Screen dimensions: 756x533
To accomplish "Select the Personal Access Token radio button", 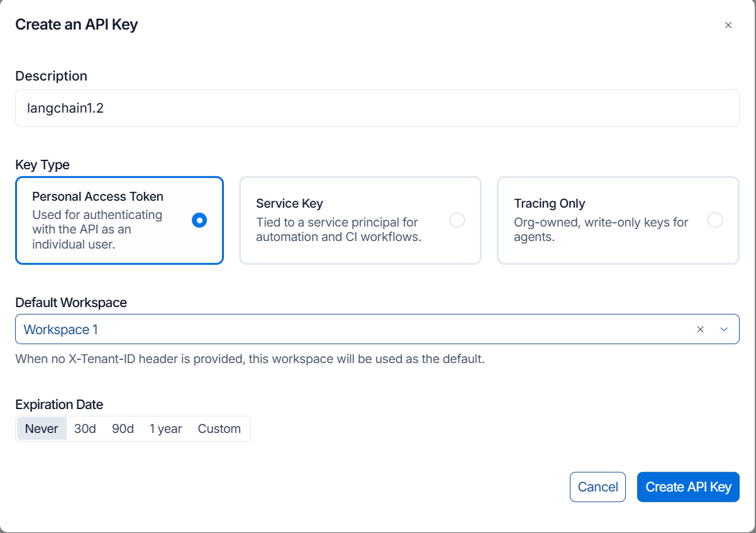I will tap(199, 220).
